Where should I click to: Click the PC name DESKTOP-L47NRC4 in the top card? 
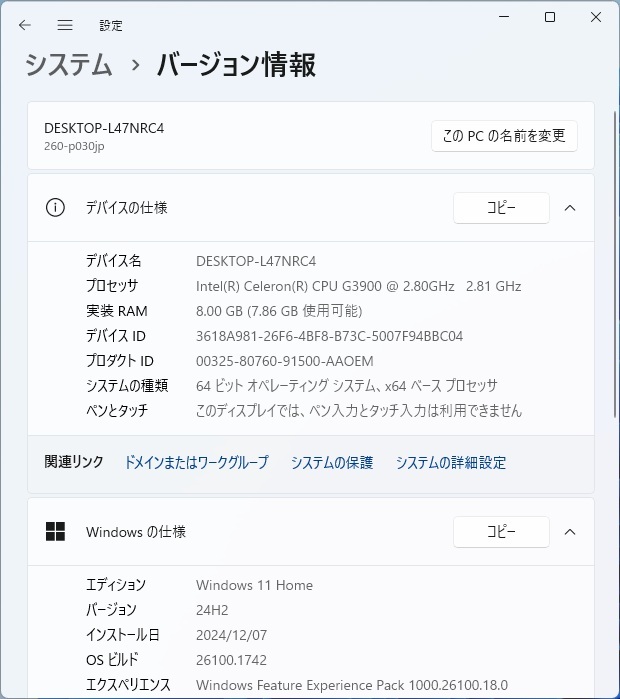pyautogui.click(x=104, y=128)
